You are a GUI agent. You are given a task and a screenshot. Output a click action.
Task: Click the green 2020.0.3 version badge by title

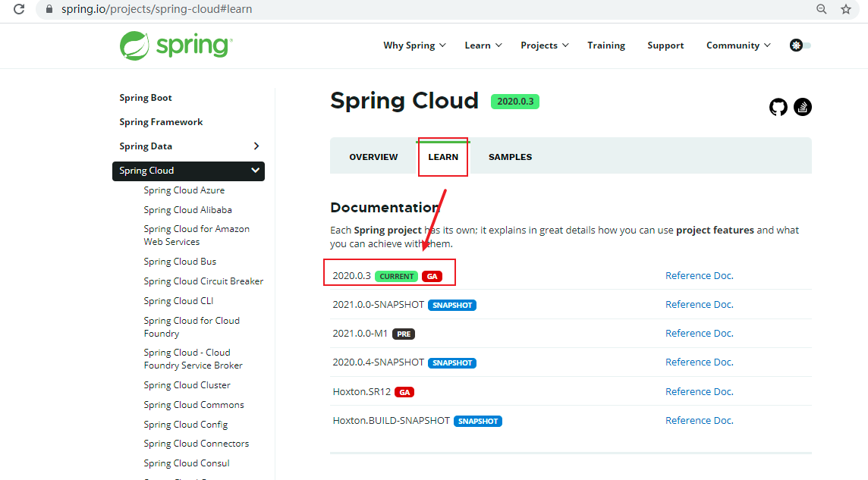[515, 102]
